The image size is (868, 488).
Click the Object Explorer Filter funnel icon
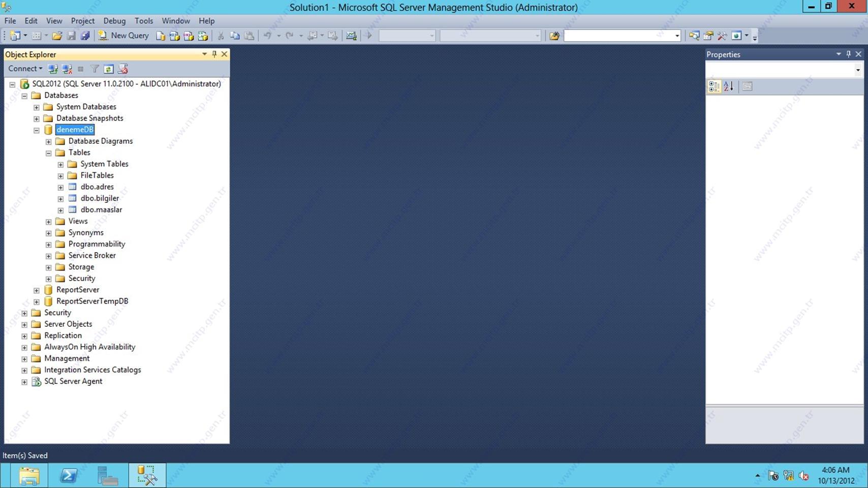coord(95,69)
